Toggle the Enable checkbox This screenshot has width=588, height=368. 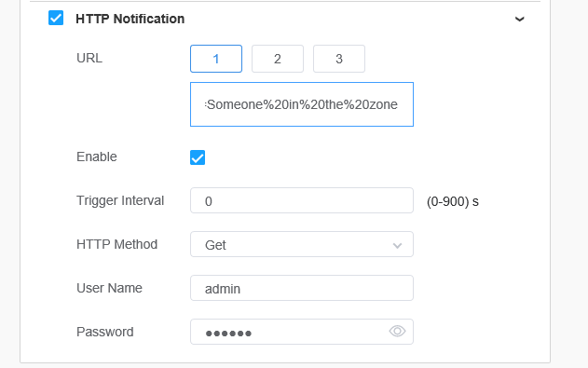click(x=198, y=157)
